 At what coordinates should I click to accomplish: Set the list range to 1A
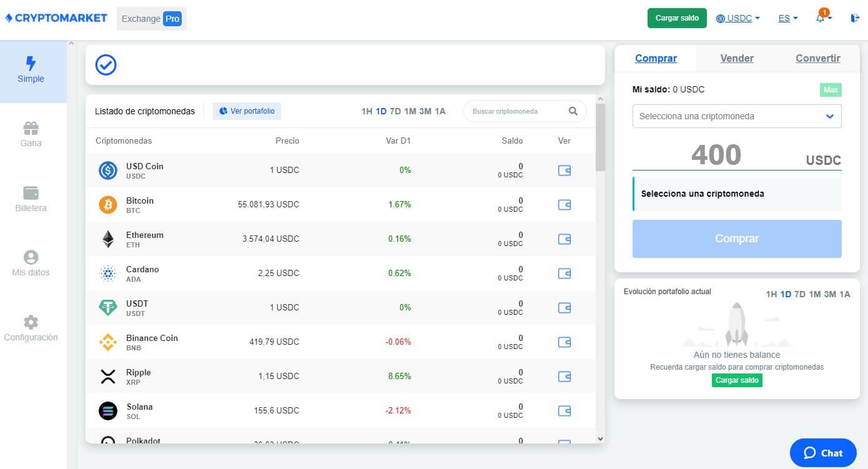(440, 111)
